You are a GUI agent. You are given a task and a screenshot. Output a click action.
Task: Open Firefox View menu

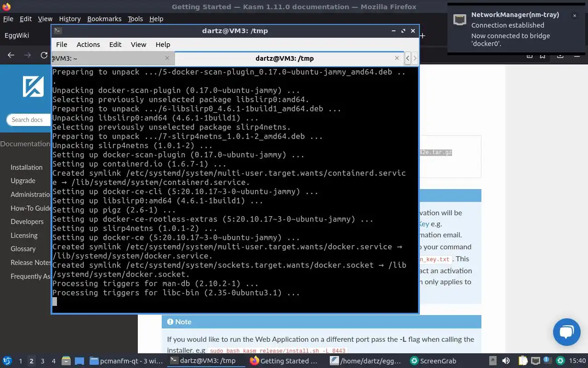coord(45,19)
